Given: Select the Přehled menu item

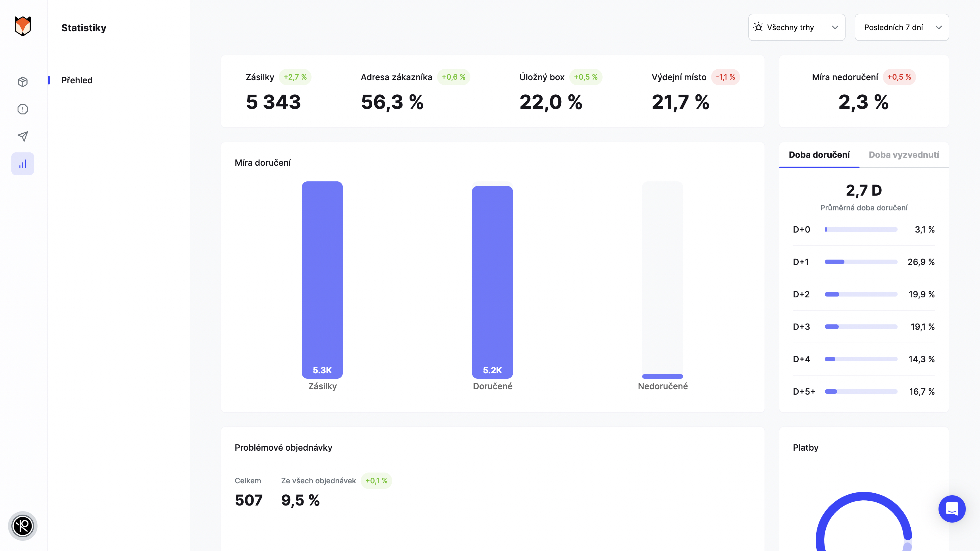Looking at the screenshot, I should (77, 80).
